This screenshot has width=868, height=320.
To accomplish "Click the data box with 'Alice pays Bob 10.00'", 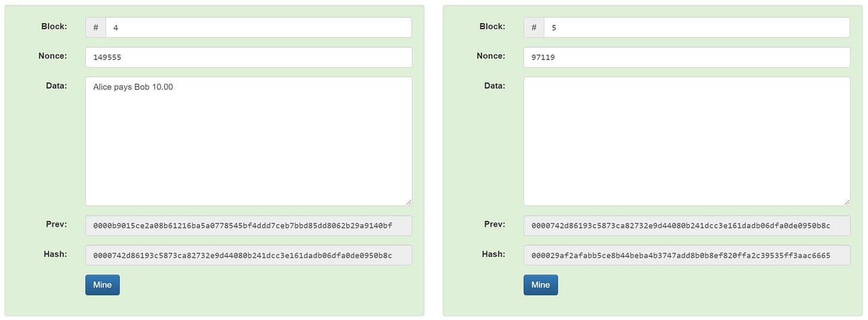I will click(x=248, y=141).
